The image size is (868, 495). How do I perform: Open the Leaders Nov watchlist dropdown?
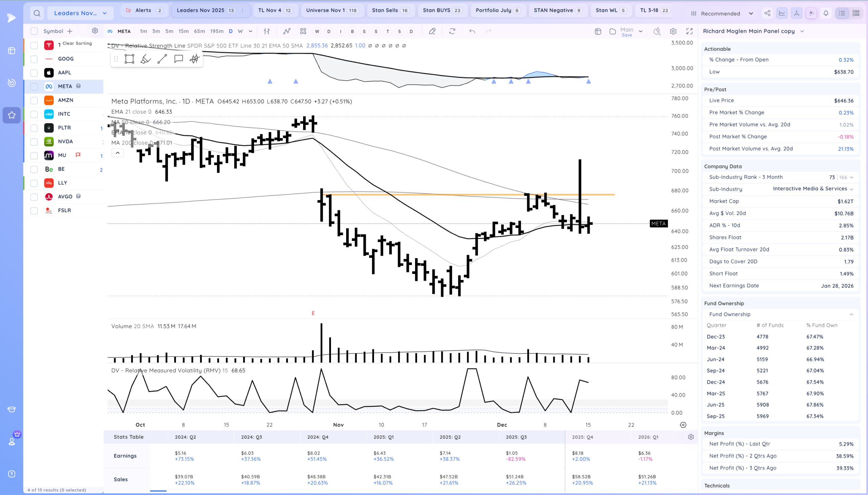point(80,13)
